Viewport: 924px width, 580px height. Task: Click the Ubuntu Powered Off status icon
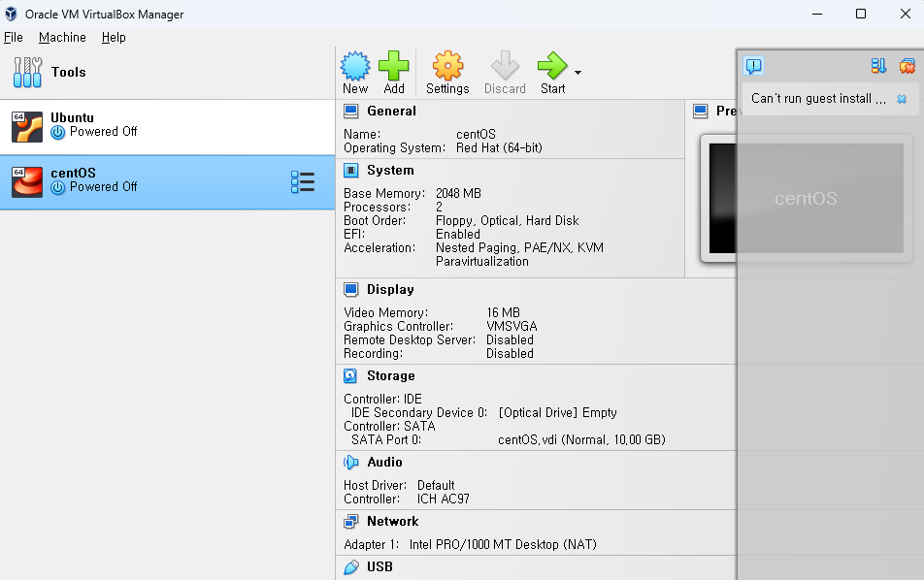pos(58,133)
